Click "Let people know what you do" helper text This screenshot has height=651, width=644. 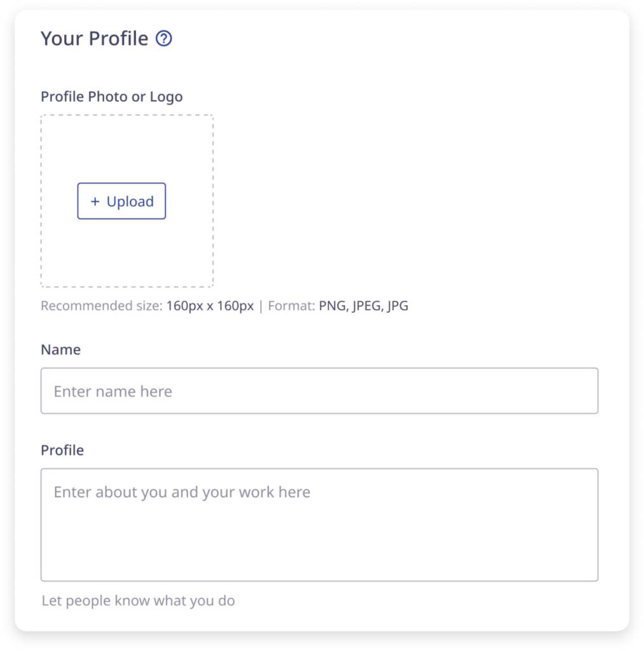click(138, 601)
